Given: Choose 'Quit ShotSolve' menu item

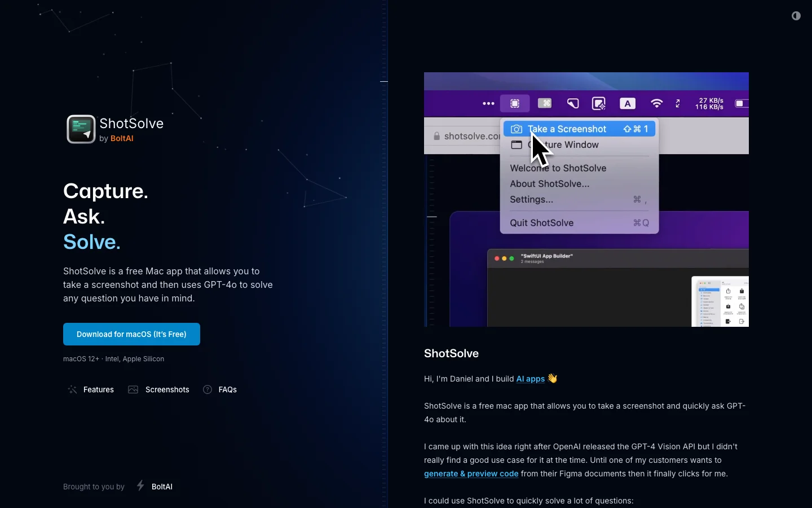Looking at the screenshot, I should point(580,224).
